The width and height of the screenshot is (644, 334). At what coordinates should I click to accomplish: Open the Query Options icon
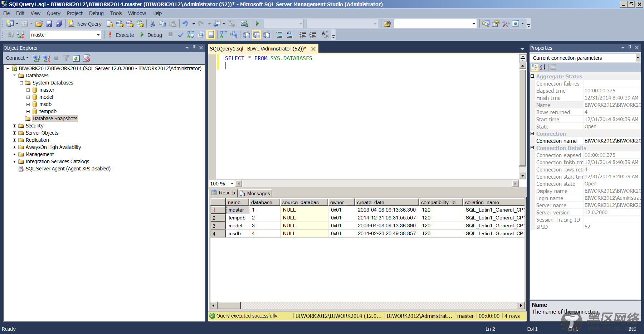(x=201, y=35)
